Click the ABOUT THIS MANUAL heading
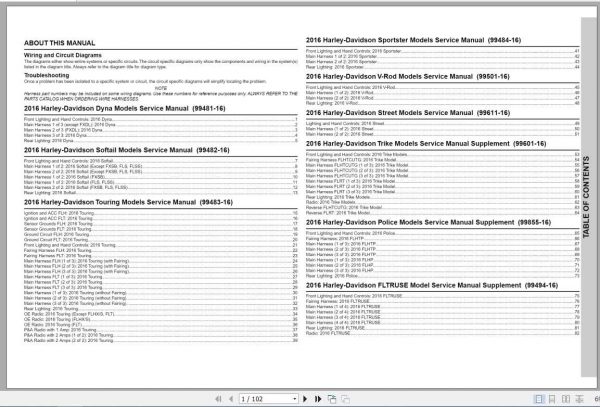The width and height of the screenshot is (600, 407). [x=60, y=43]
